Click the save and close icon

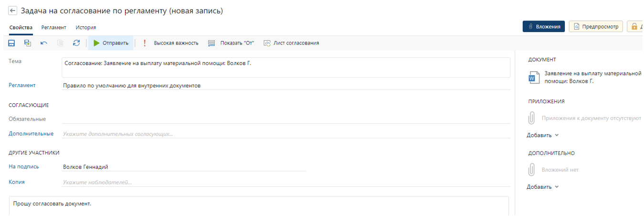click(x=28, y=43)
